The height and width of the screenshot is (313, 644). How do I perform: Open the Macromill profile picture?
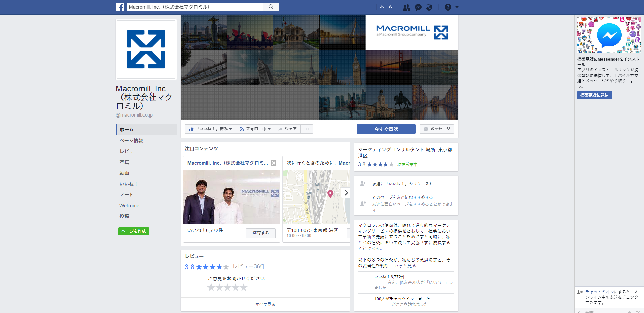point(146,49)
